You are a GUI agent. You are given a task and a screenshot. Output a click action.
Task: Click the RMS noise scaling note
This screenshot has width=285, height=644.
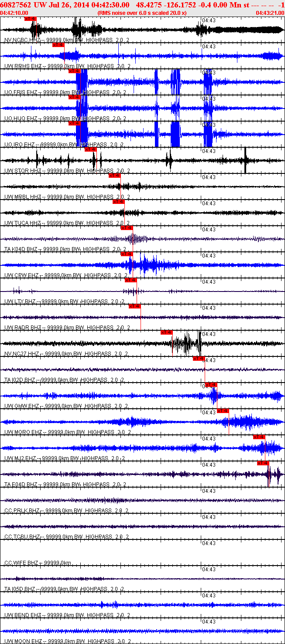142,13
